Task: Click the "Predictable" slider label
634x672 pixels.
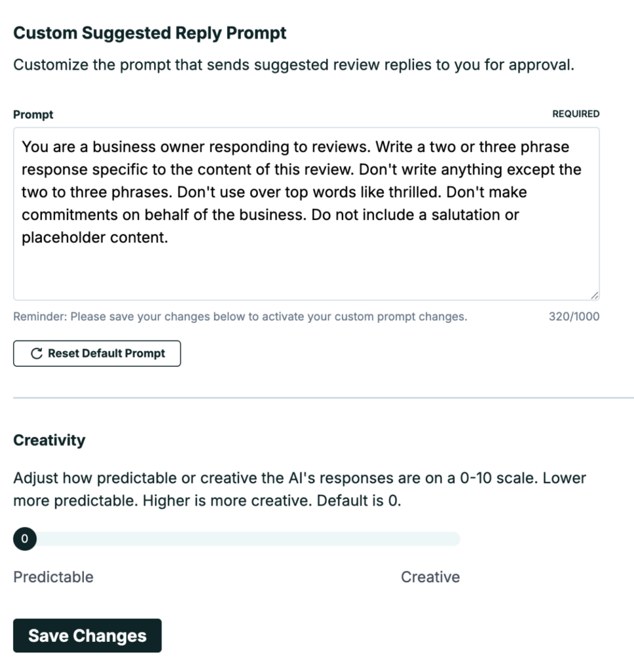Action: coord(53,577)
